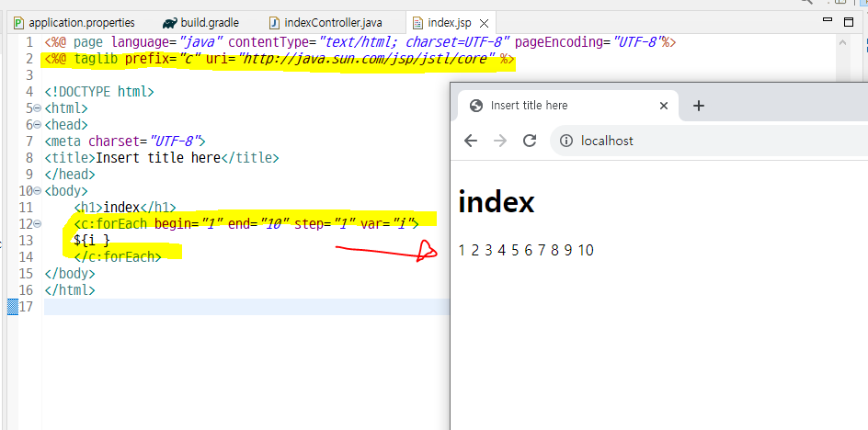Click the properties file icon on application.properties tab
The width and height of the screenshot is (868, 430).
pos(18,23)
